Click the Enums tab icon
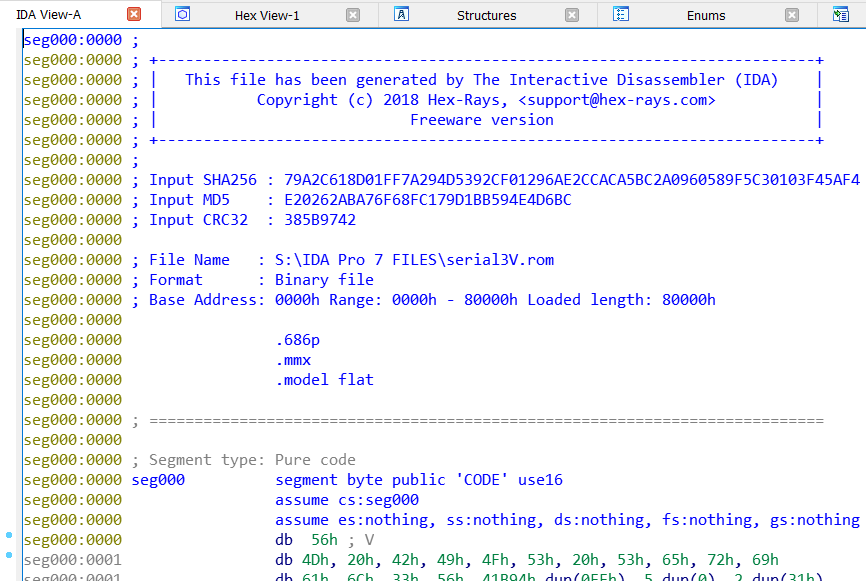Viewport: 866px width, 581px height. pyautogui.click(x=621, y=14)
